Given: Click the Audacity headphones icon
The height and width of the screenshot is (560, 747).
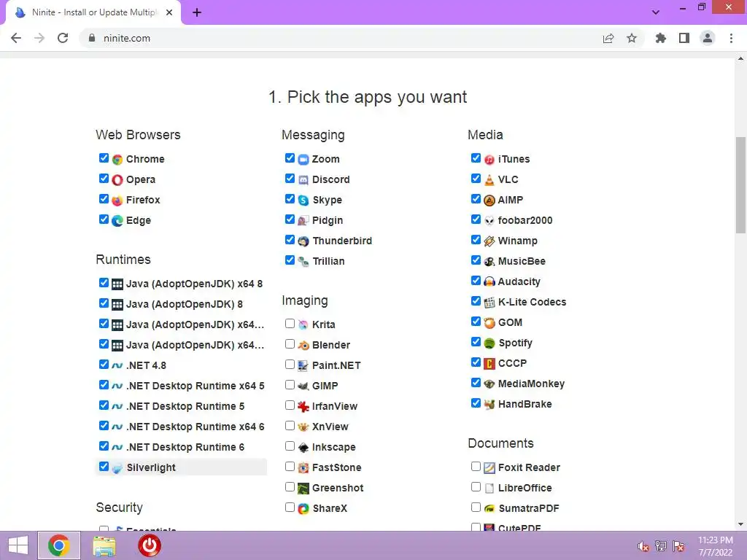Looking at the screenshot, I should [489, 282].
